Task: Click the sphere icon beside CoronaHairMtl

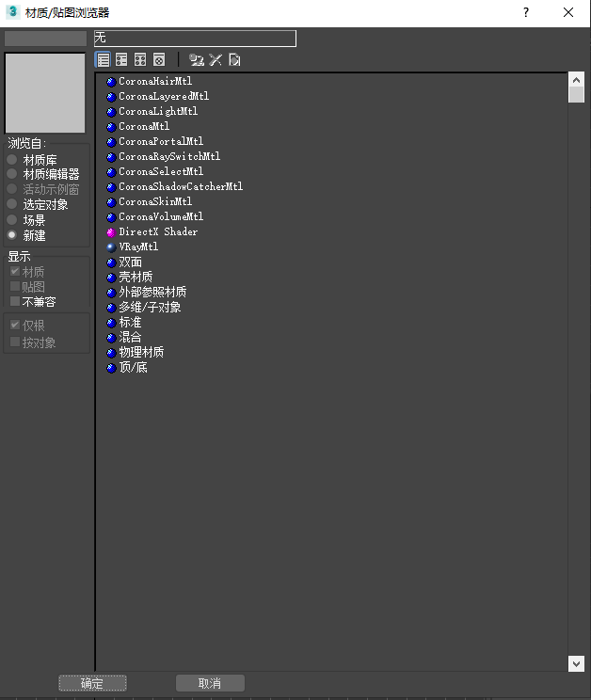Action: click(112, 82)
